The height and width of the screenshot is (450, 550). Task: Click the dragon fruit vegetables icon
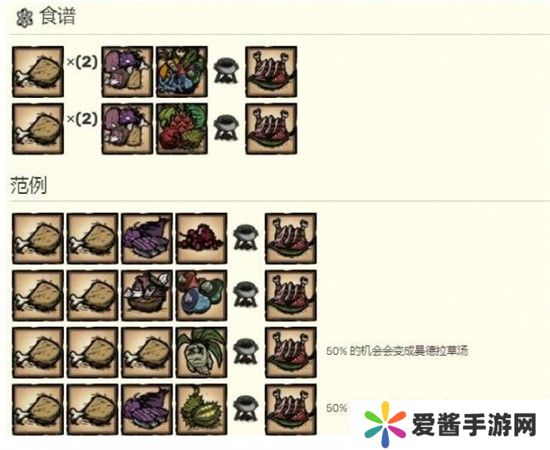[x=182, y=129]
